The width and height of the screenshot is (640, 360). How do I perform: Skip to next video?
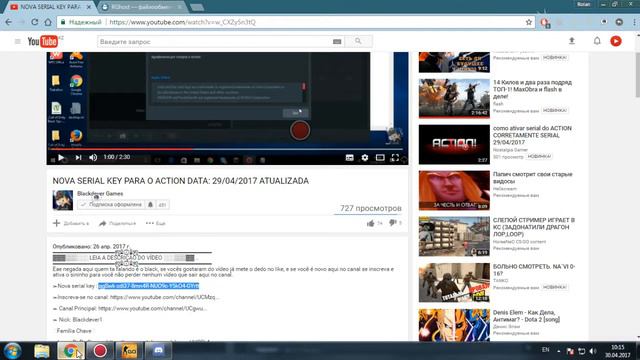(x=78, y=158)
